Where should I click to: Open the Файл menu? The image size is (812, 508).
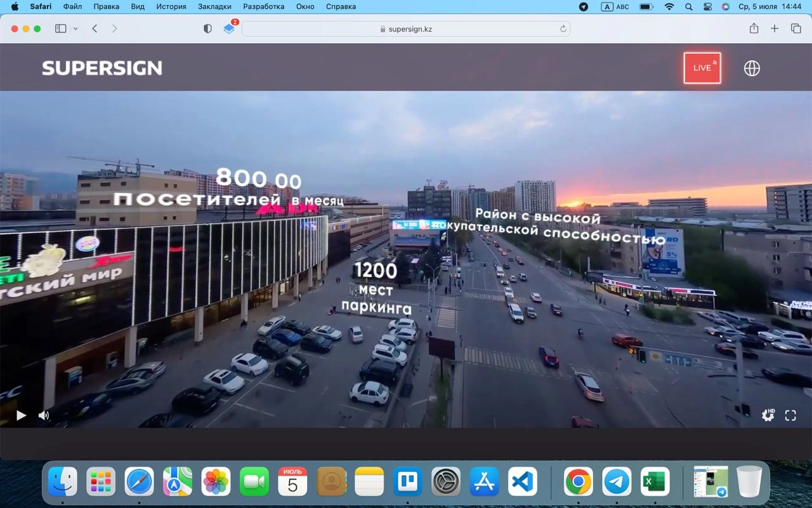coord(72,6)
